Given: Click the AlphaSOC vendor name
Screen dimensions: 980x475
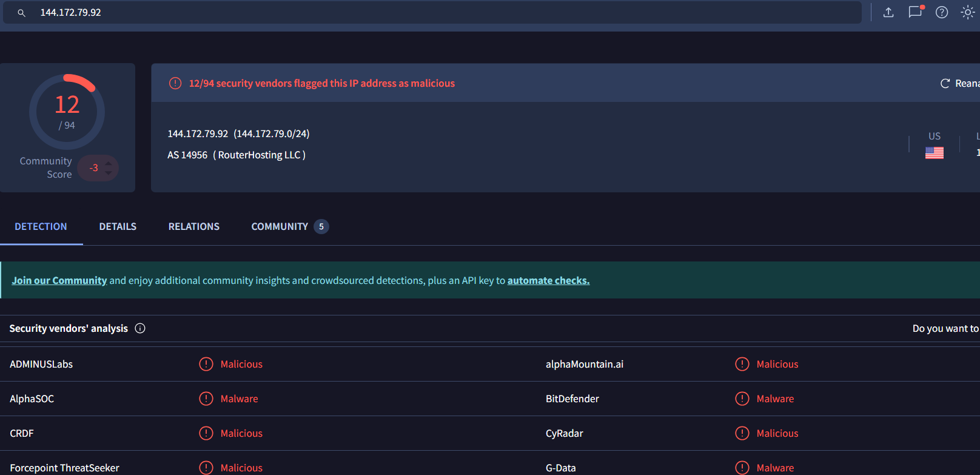Looking at the screenshot, I should (32, 399).
